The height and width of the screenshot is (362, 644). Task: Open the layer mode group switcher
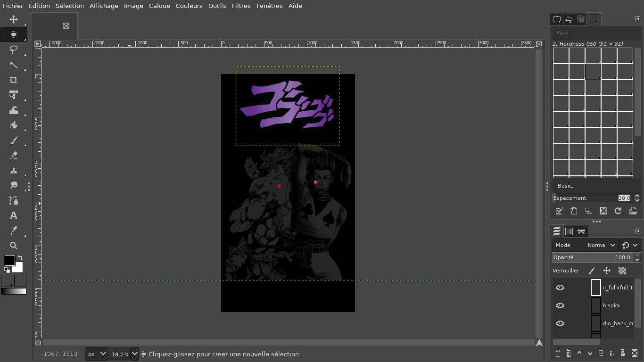(x=630, y=245)
